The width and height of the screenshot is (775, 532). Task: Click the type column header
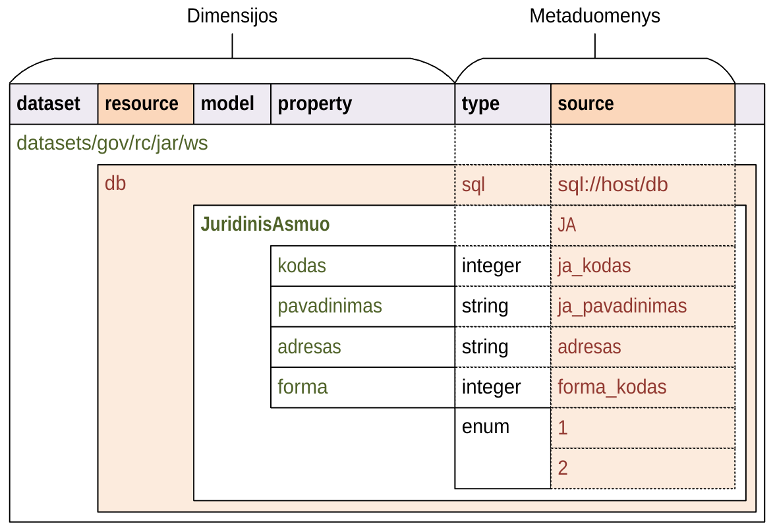click(480, 104)
